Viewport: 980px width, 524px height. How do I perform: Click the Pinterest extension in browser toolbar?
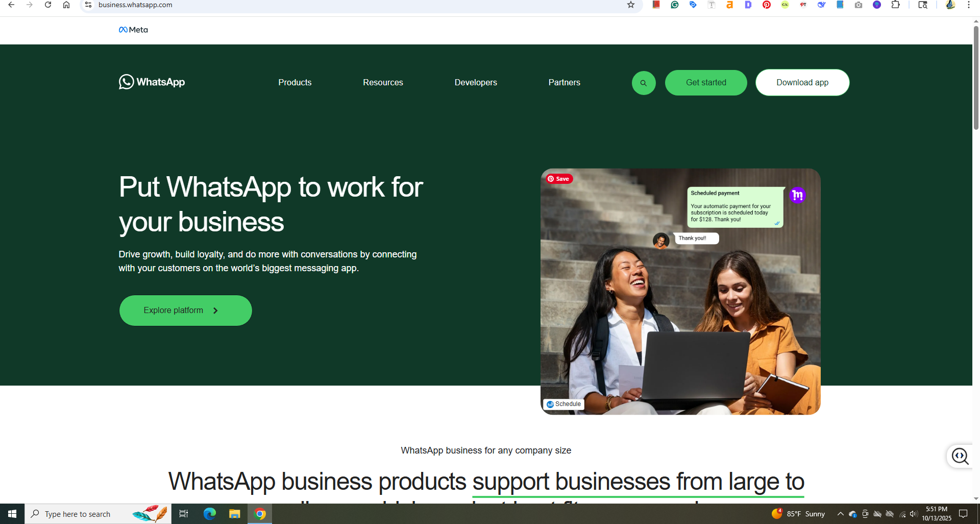tap(767, 5)
